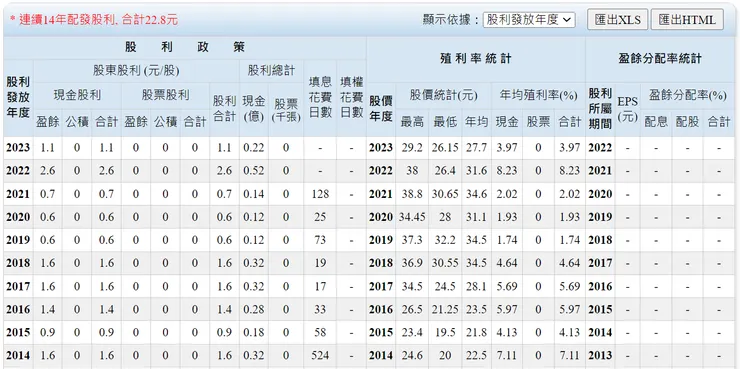Click the 現金(億) column header

pos(253,109)
